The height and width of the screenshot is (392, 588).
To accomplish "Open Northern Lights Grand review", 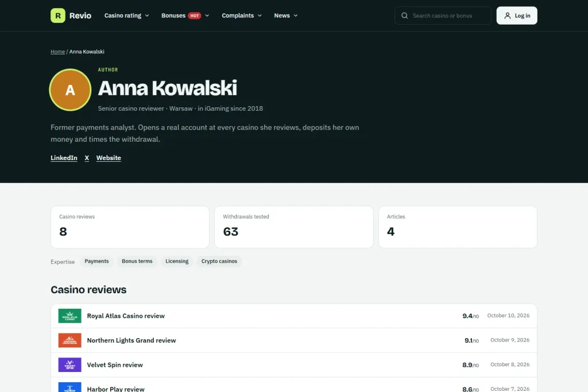I will (x=294, y=340).
